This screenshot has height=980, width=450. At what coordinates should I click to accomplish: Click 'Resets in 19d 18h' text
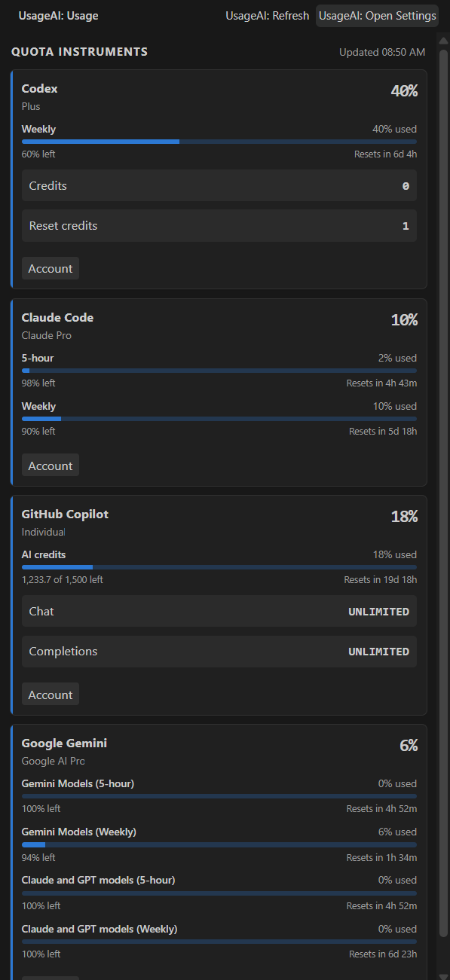pos(381,580)
